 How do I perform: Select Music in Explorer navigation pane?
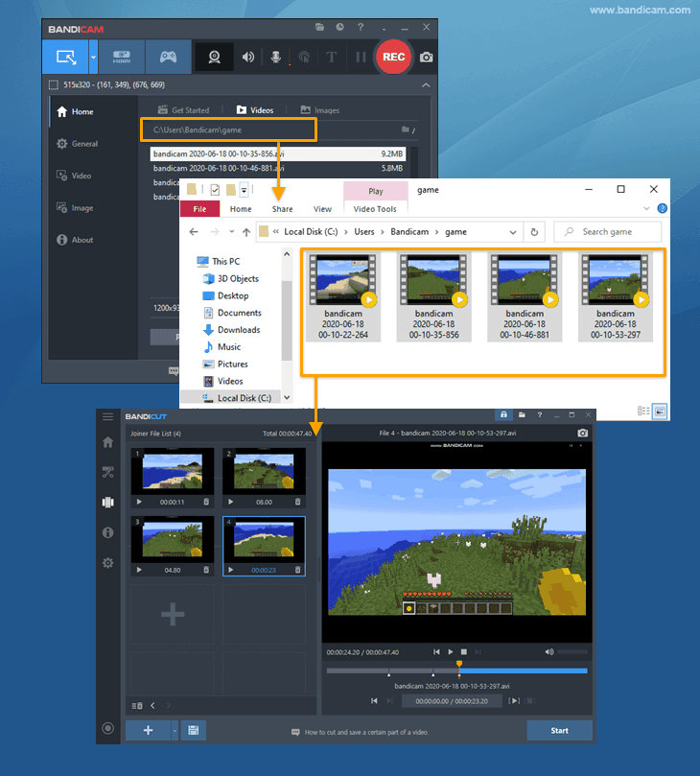point(222,347)
